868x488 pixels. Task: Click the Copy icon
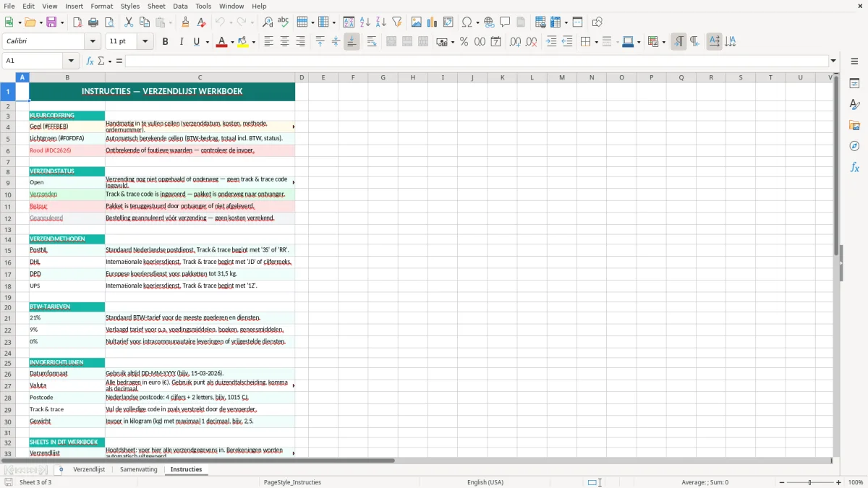(x=145, y=22)
